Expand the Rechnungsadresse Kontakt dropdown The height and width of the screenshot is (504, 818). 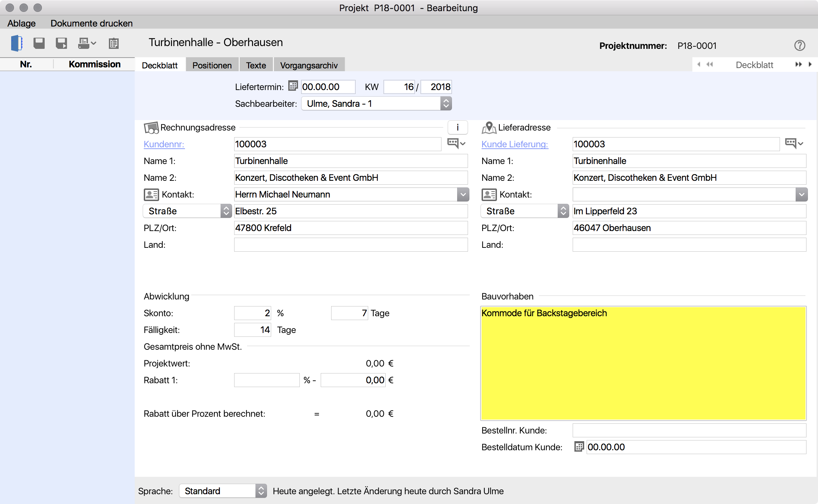click(x=463, y=194)
